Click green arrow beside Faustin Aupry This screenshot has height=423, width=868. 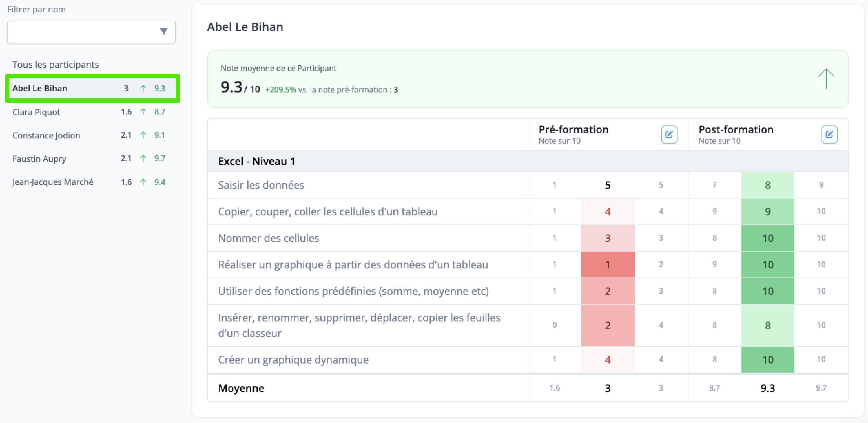point(143,158)
